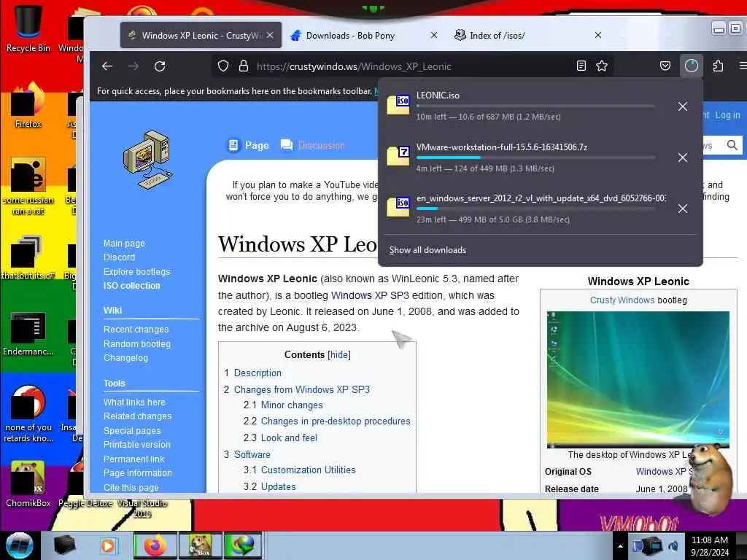747x560 pixels.
Task: Click the wiki search magnifier icon
Action: pyautogui.click(x=732, y=145)
